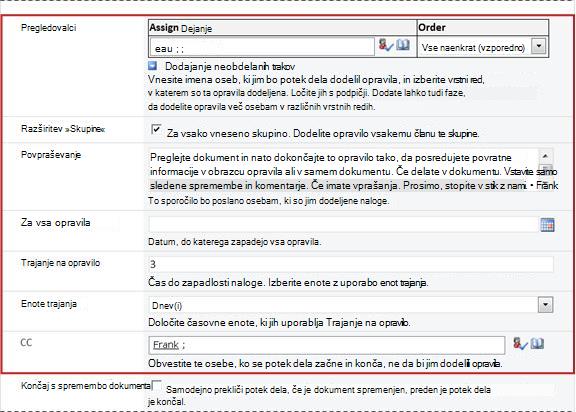Screen dimensions: 576x412
Task: Click the Za vsa opravila label
Action: point(55,223)
